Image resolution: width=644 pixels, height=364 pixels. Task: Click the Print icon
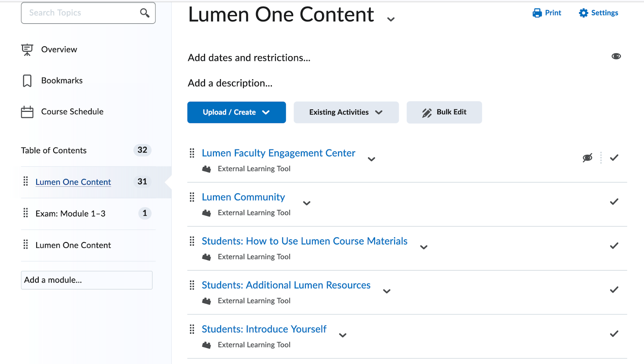537,12
